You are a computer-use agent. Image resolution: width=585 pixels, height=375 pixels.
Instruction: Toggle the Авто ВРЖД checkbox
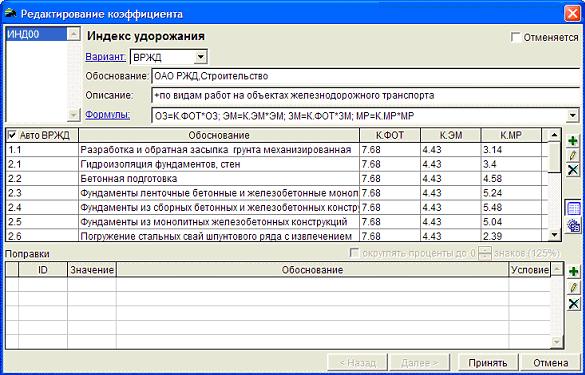[12, 135]
